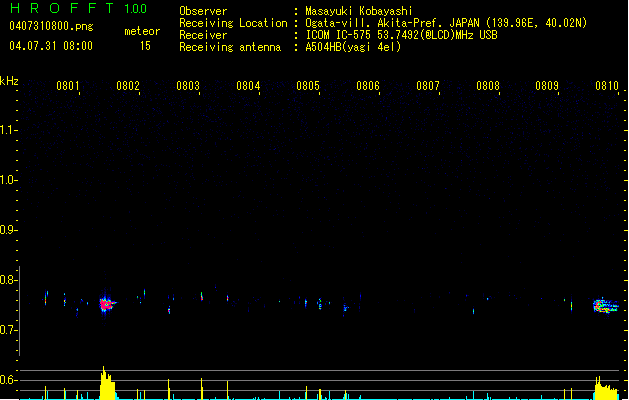Click the 0.9 kHz axis label

(8, 230)
